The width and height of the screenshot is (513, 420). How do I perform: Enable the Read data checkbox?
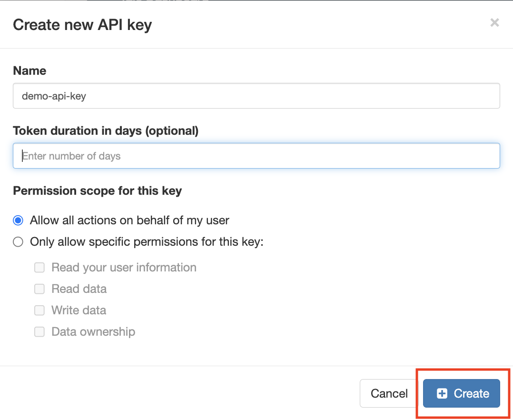39,289
